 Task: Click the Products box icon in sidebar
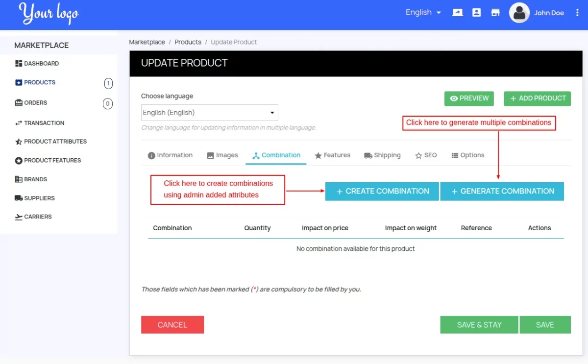point(19,82)
